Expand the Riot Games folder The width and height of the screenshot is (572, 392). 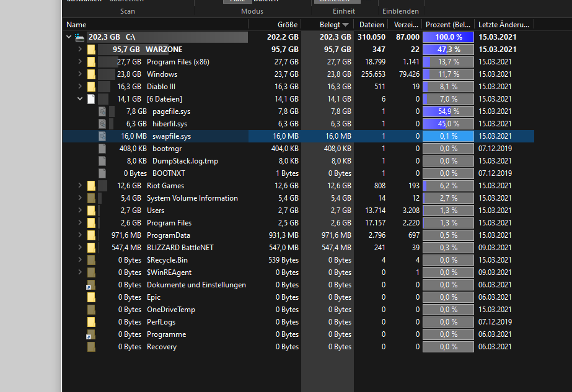point(80,186)
